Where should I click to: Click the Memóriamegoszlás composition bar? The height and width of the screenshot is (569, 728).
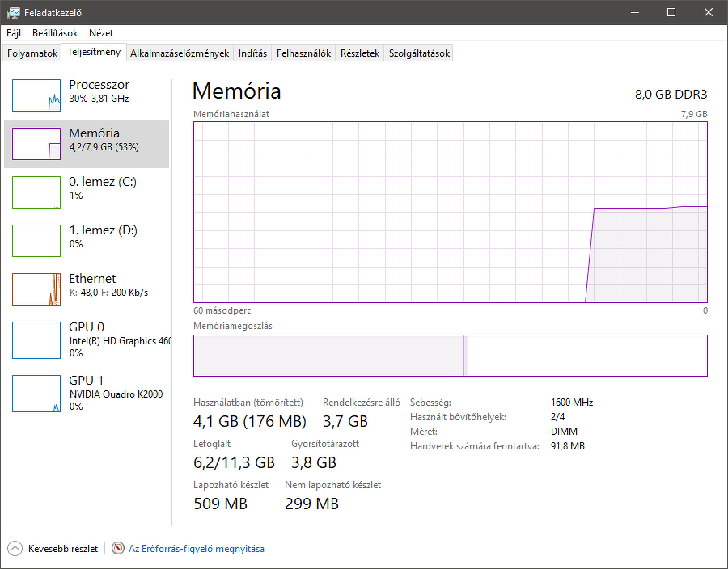tap(450, 356)
